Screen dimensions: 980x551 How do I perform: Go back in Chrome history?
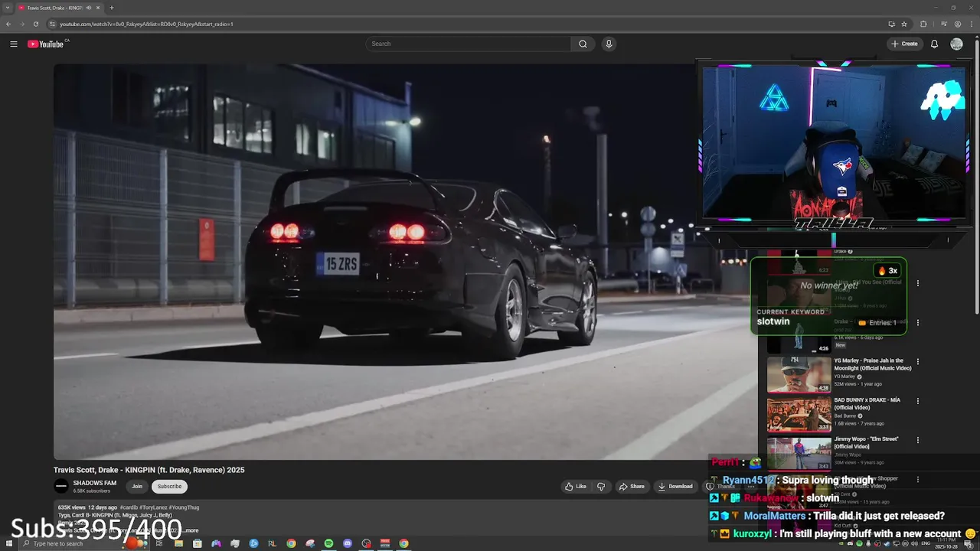click(8, 24)
